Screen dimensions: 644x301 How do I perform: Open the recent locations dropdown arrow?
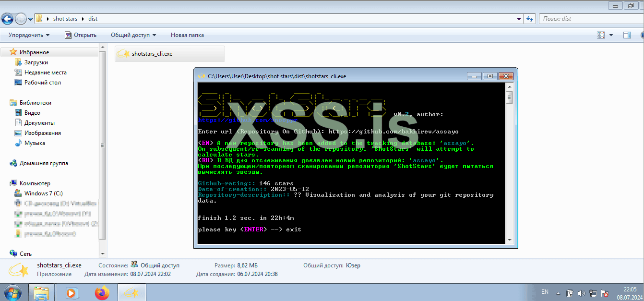coord(30,19)
